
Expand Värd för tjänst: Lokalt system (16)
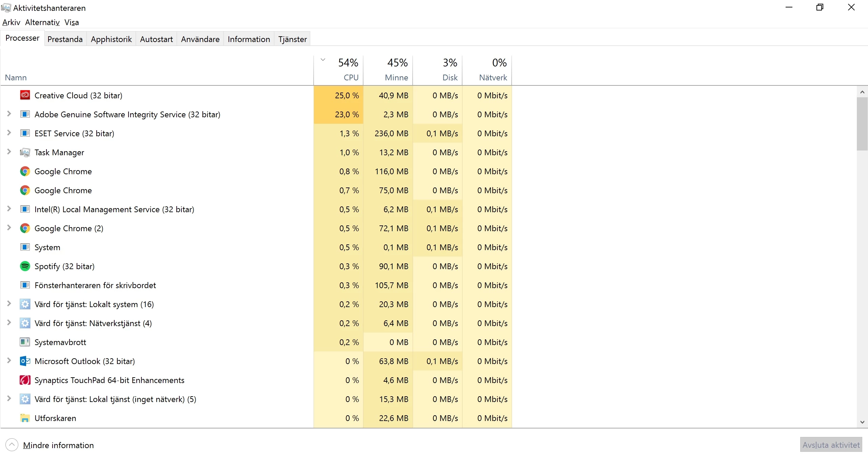[x=9, y=304]
